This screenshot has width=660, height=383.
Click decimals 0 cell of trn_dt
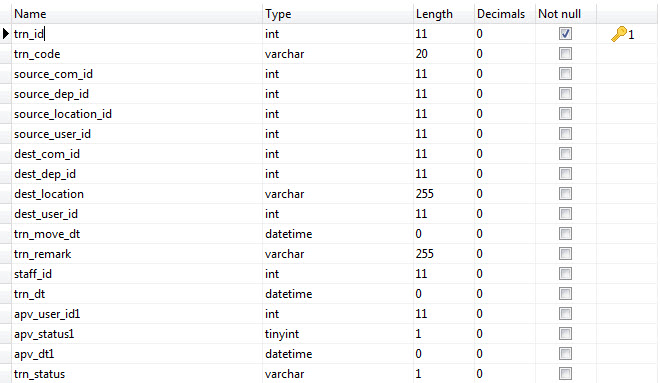(505, 293)
